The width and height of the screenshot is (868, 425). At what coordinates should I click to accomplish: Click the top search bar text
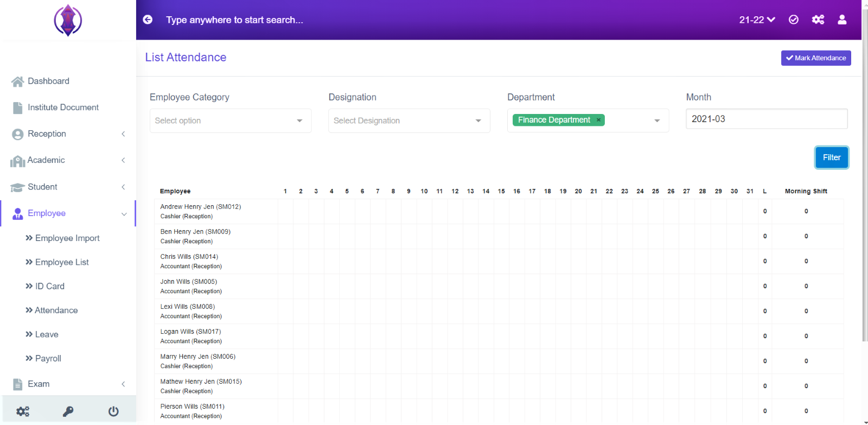coord(234,20)
